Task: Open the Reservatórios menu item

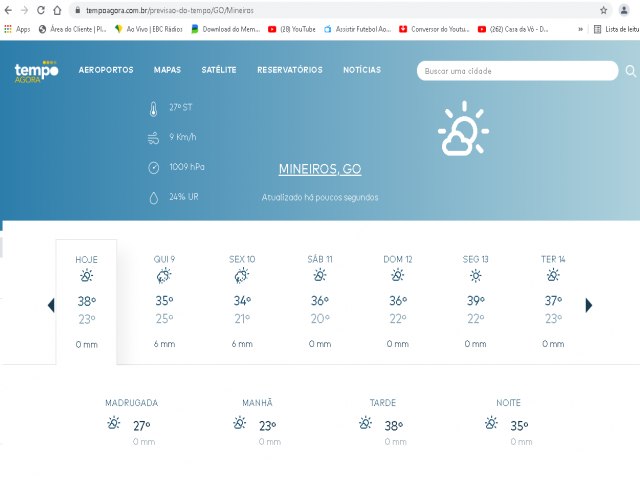Action: tap(289, 70)
